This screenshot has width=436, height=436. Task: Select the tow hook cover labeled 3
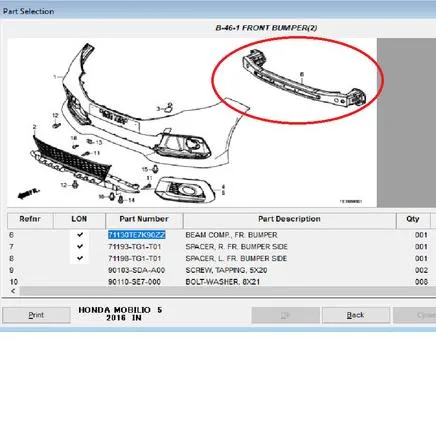point(169,107)
